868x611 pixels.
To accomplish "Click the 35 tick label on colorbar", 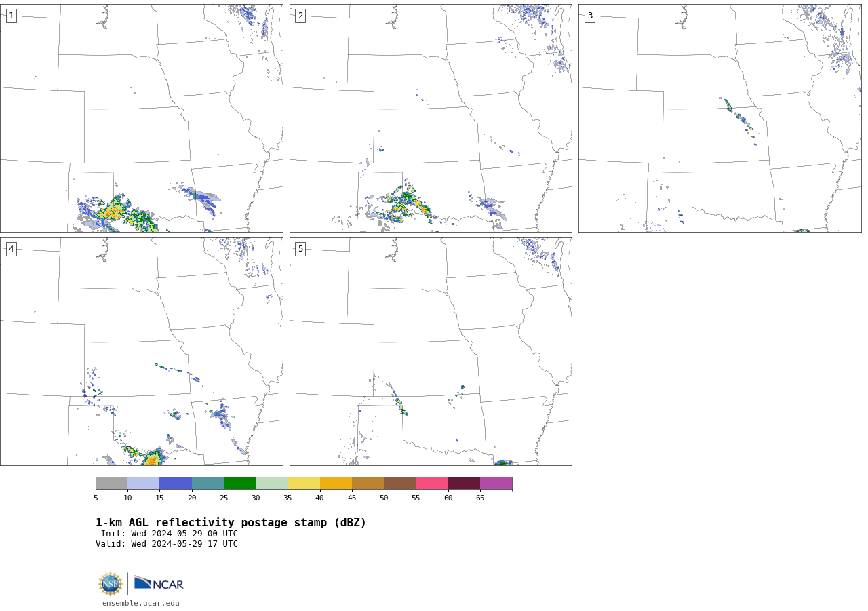I will click(288, 498).
